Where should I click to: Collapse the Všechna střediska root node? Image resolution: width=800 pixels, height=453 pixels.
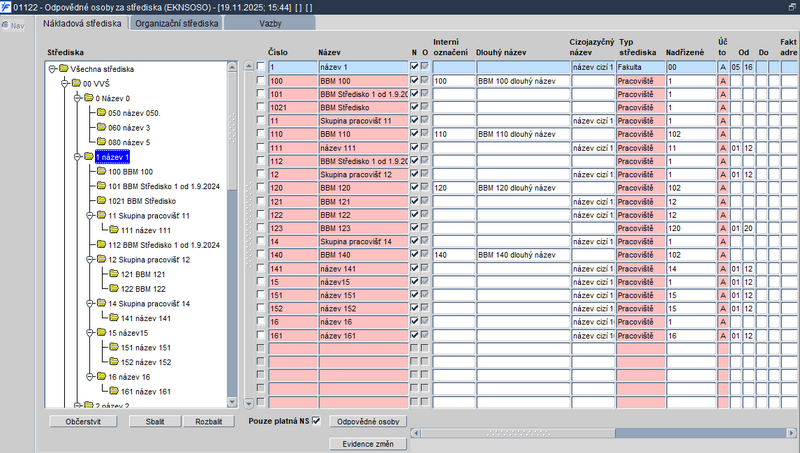coord(52,69)
